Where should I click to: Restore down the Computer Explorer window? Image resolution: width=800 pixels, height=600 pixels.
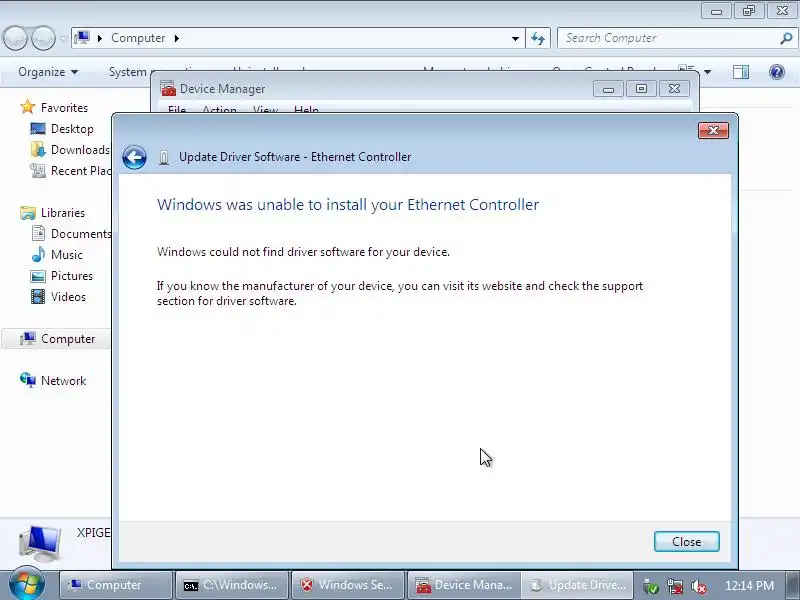[748, 11]
